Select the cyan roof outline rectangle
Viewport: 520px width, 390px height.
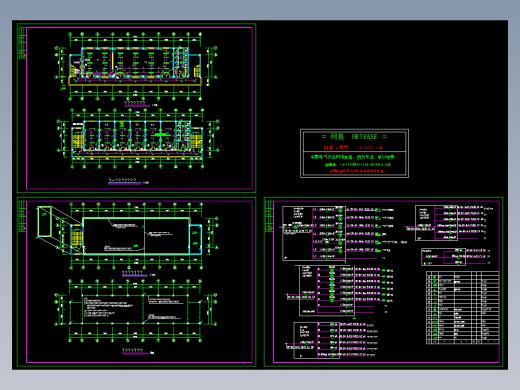137,236
